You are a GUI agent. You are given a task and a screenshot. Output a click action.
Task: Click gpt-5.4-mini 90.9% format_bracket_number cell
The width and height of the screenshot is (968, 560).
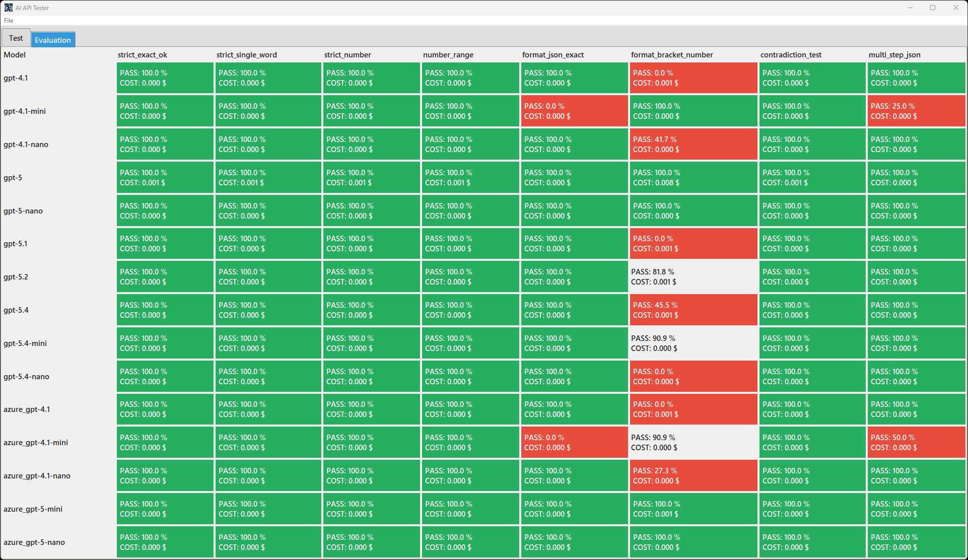(x=693, y=343)
